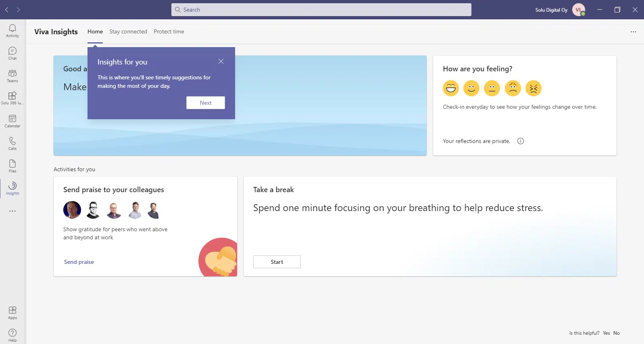Screen dimensions: 644x344
Task: Click the Help icon in sidebar
Action: coord(13,335)
